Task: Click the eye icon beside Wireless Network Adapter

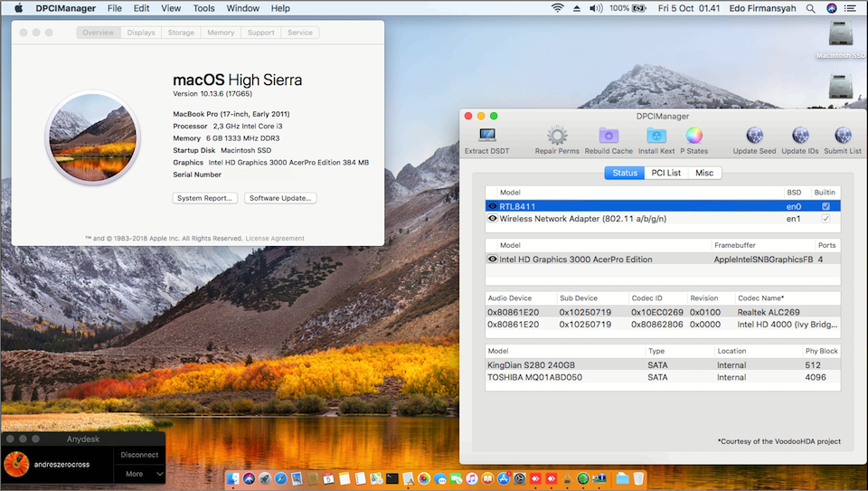Action: pyautogui.click(x=492, y=218)
